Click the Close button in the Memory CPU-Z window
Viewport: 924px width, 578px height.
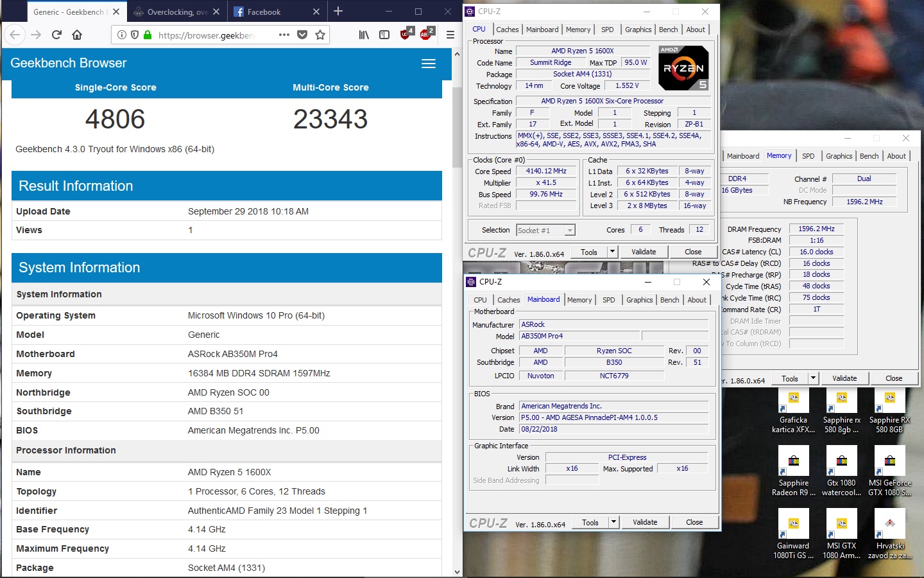pos(894,379)
